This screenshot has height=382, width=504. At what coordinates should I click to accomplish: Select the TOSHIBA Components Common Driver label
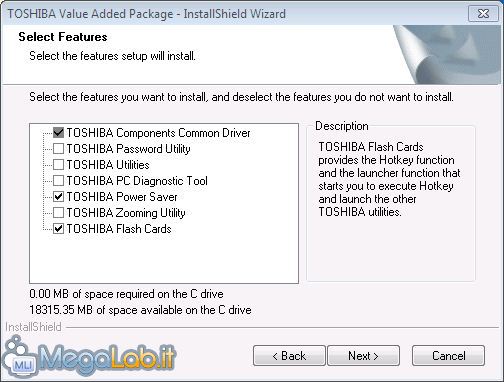click(x=158, y=133)
